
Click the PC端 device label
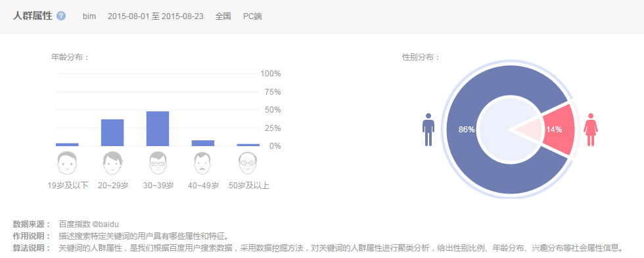pos(252,16)
